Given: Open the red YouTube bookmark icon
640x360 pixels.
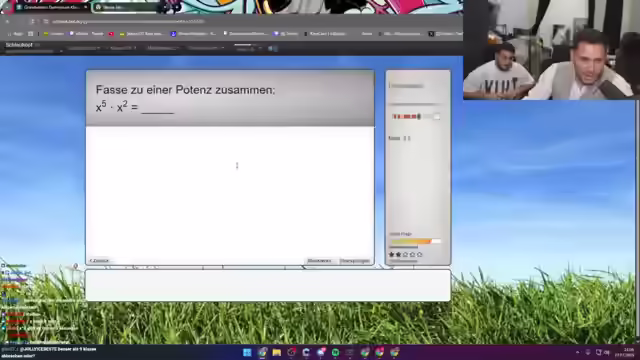Looking at the screenshot, I should [x=111, y=34].
